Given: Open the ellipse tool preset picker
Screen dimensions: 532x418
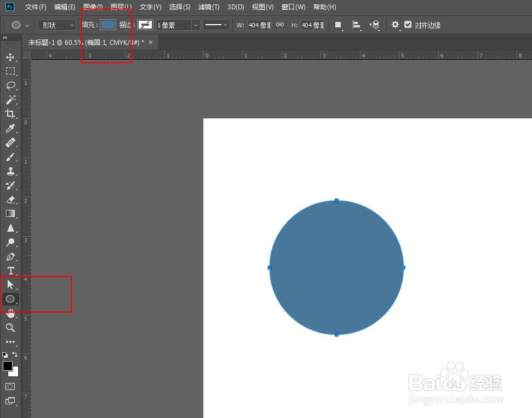Looking at the screenshot, I should 20,25.
